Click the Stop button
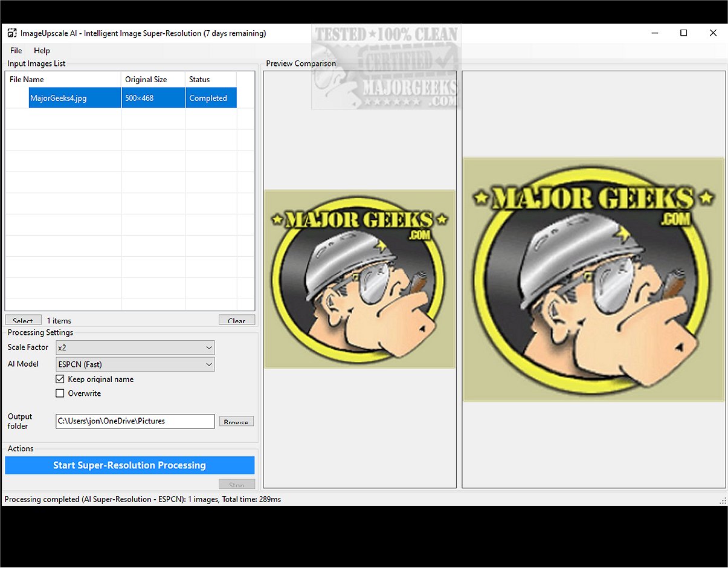The height and width of the screenshot is (568, 728). [x=237, y=484]
